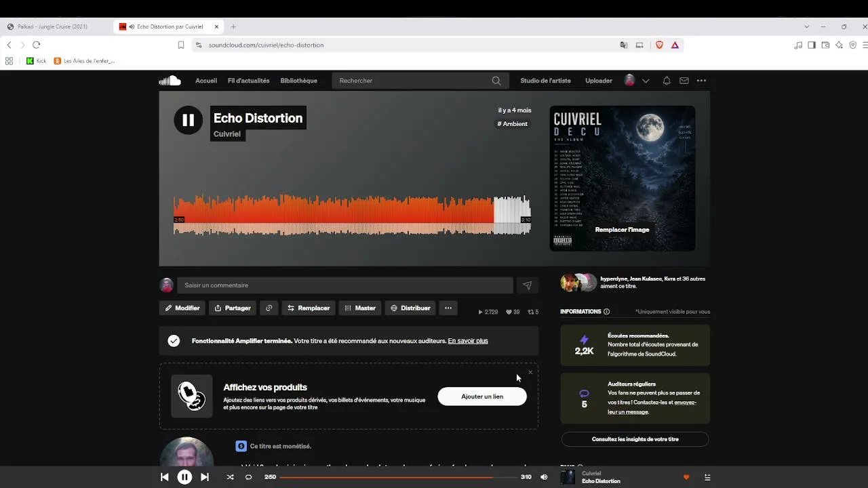Screen dimensions: 868x488
Task: Seek in the track waveform
Action: [x=352, y=216]
